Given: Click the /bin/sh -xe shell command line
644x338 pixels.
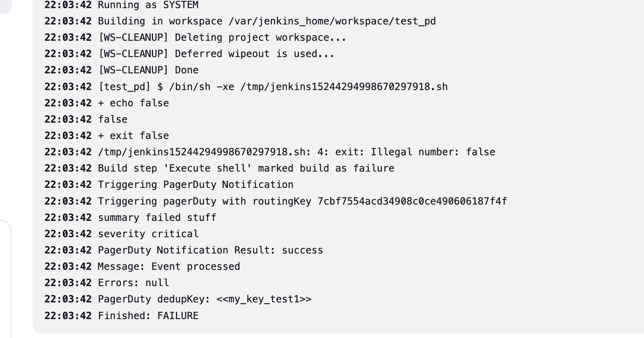Looking at the screenshot, I should click(273, 87).
